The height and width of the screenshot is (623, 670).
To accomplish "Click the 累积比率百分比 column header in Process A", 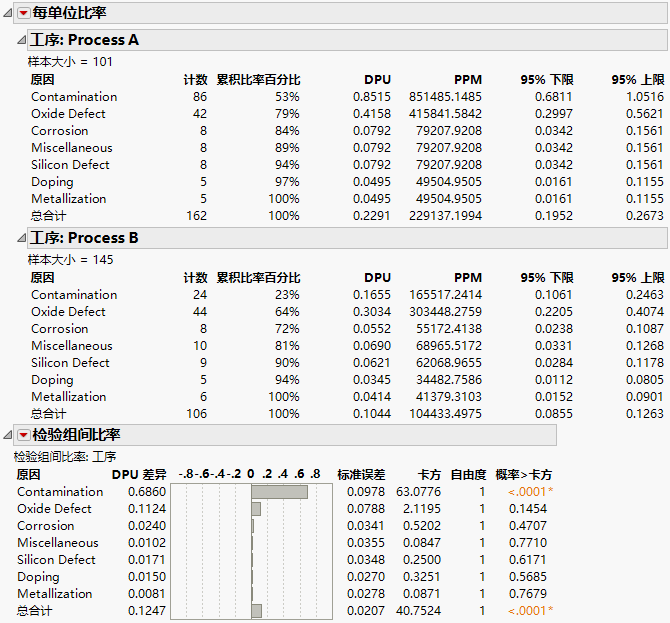I will pos(259,80).
